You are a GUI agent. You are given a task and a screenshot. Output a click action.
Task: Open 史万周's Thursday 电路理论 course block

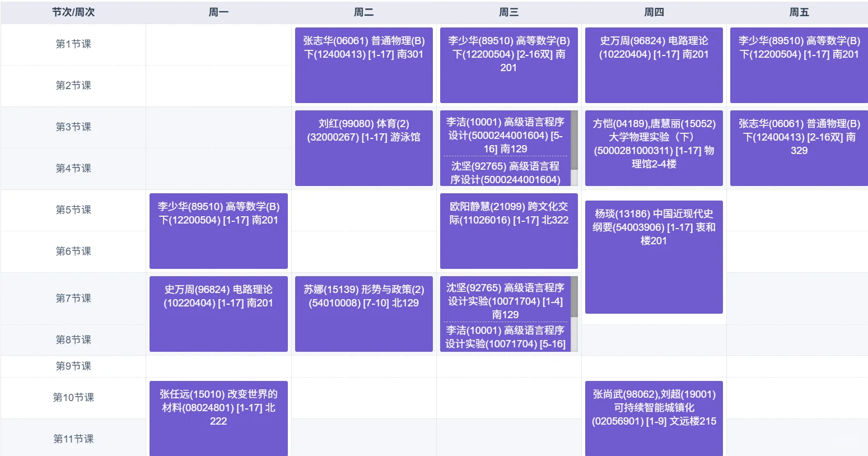click(x=654, y=64)
